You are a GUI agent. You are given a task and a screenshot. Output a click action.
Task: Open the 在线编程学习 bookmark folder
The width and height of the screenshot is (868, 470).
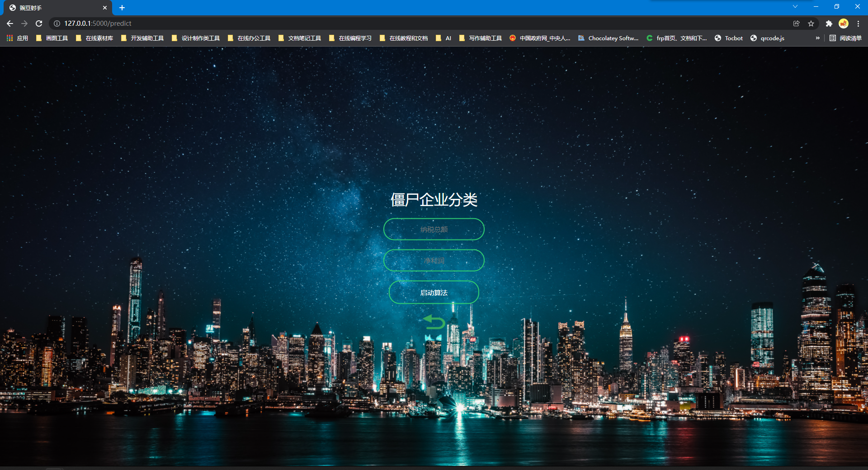point(350,38)
